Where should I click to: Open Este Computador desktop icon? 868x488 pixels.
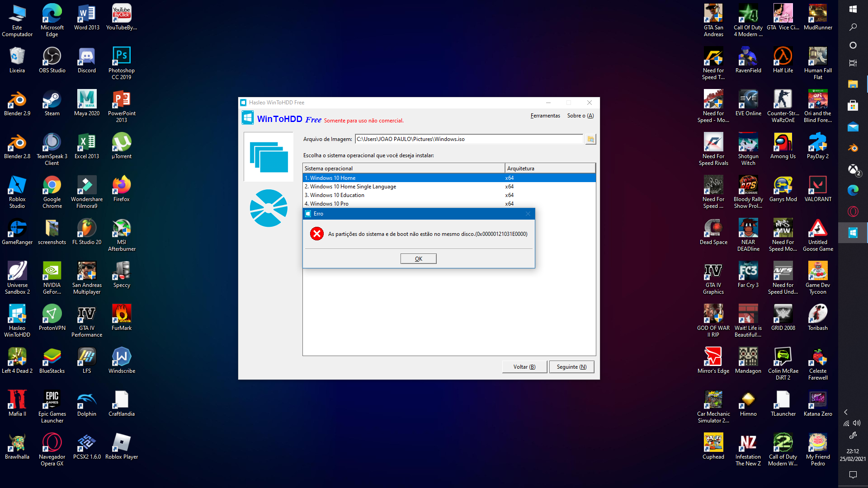click(x=17, y=21)
